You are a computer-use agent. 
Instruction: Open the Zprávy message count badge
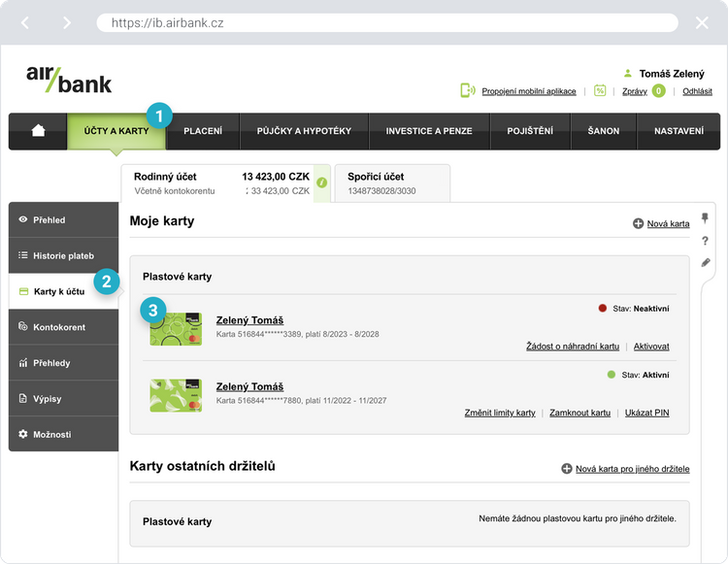[x=658, y=90]
